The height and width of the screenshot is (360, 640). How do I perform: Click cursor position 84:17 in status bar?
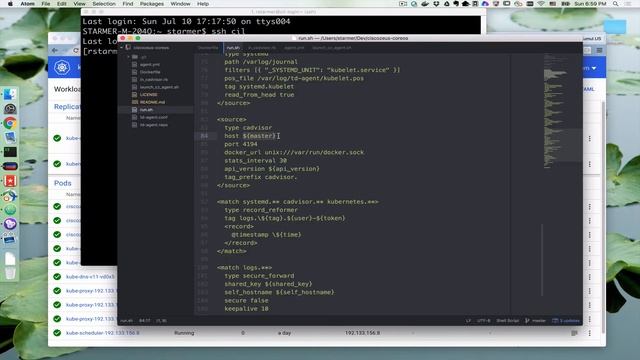point(144,321)
